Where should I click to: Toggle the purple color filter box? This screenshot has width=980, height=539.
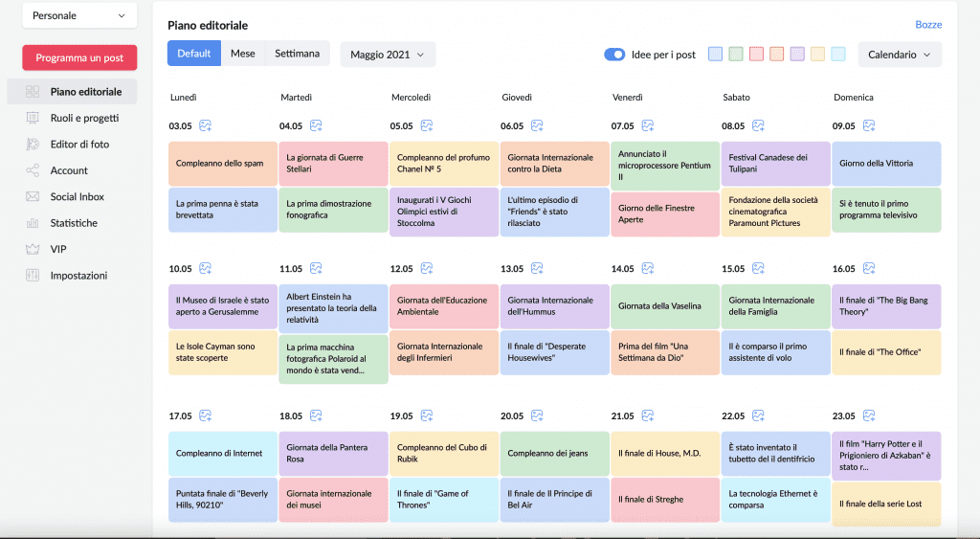coord(797,55)
